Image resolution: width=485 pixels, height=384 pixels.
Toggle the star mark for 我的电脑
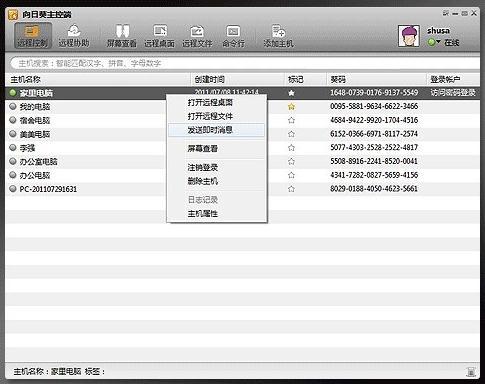(x=291, y=106)
